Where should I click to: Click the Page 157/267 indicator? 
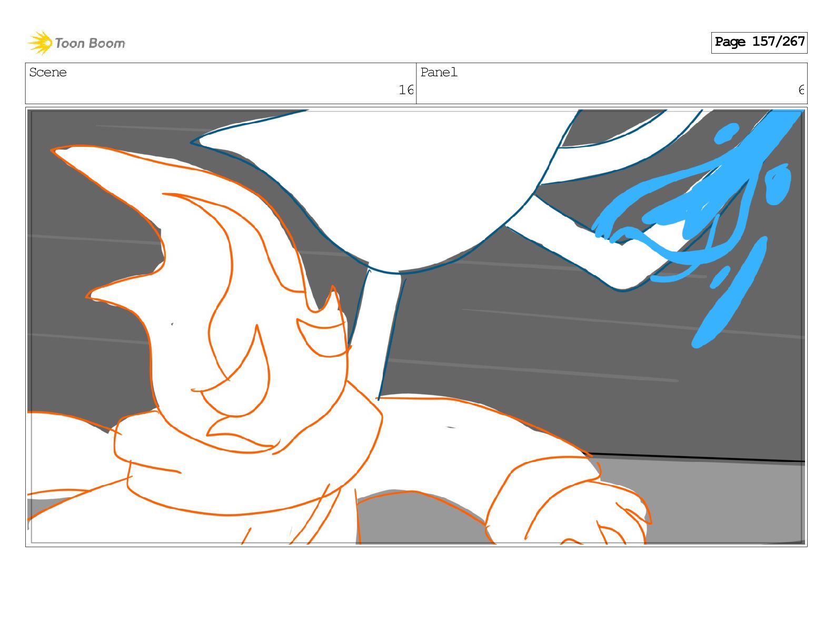[759, 42]
